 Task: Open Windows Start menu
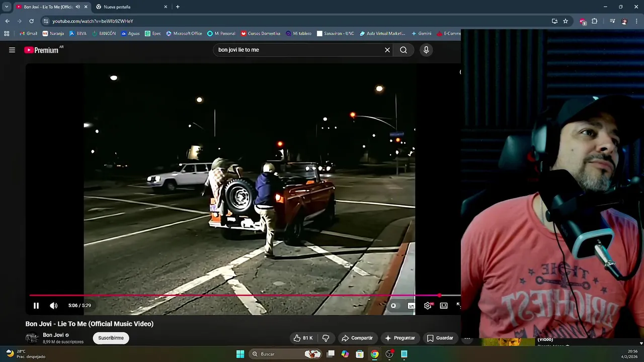coord(240,354)
